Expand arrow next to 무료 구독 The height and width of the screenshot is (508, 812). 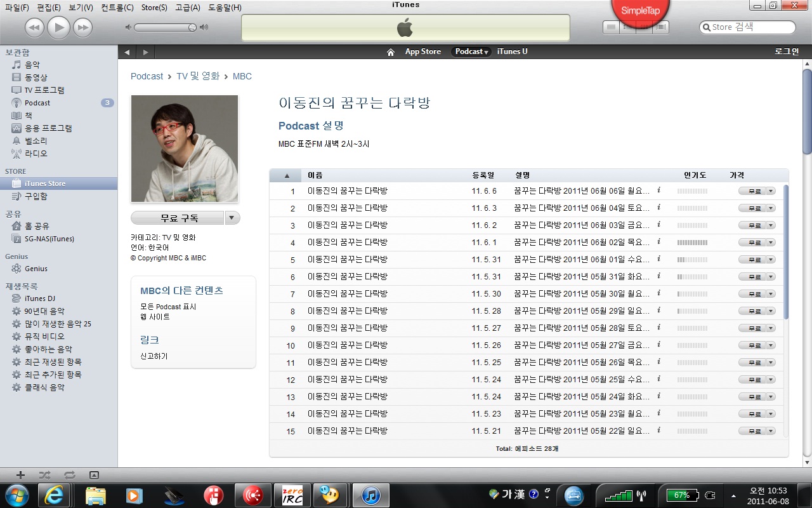(232, 218)
